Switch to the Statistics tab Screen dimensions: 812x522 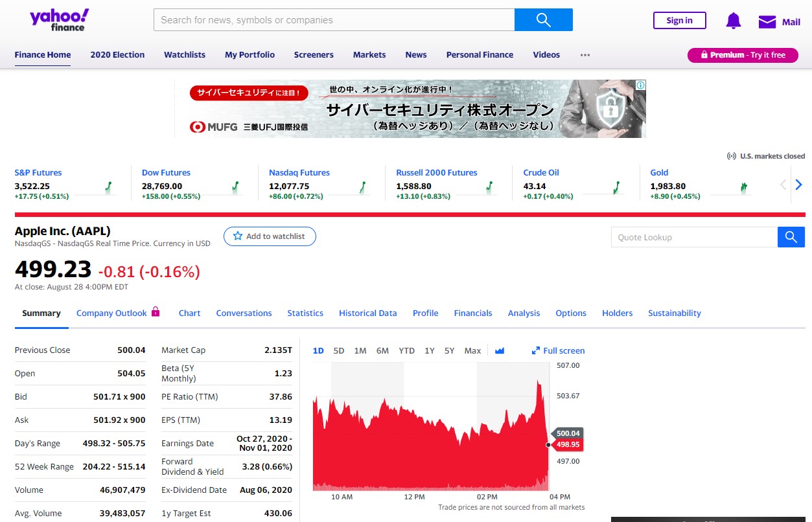305,313
